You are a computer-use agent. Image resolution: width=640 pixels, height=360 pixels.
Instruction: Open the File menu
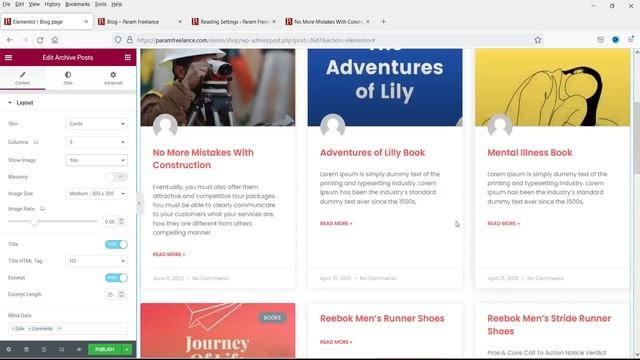[6, 4]
